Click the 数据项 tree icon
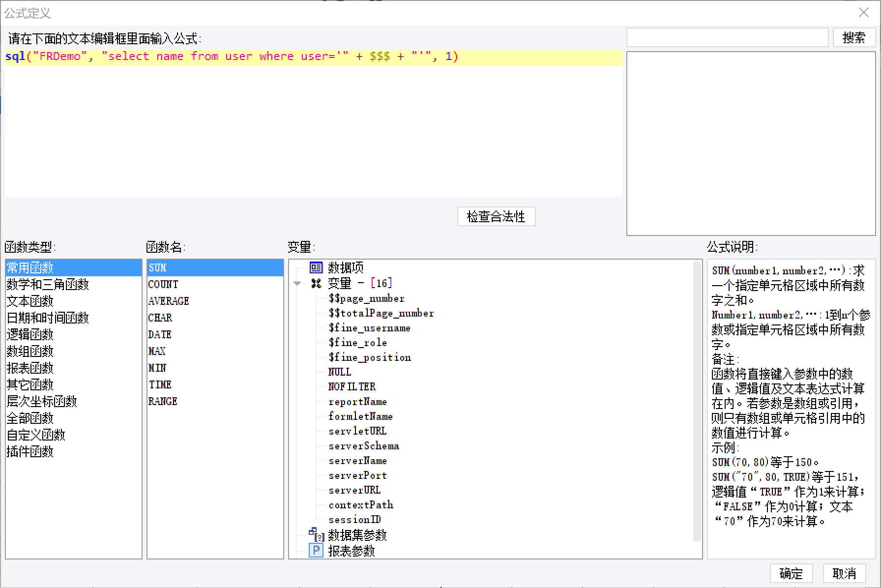 coord(316,267)
